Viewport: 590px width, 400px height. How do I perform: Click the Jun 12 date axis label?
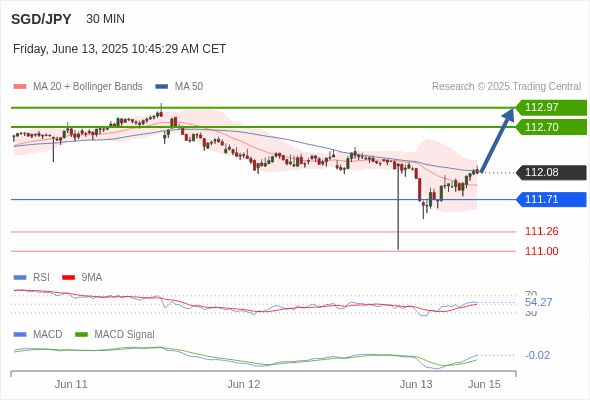[244, 385]
